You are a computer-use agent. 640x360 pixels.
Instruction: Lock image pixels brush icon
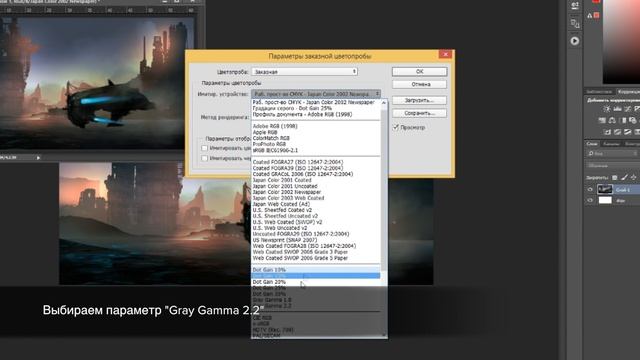(x=624, y=178)
